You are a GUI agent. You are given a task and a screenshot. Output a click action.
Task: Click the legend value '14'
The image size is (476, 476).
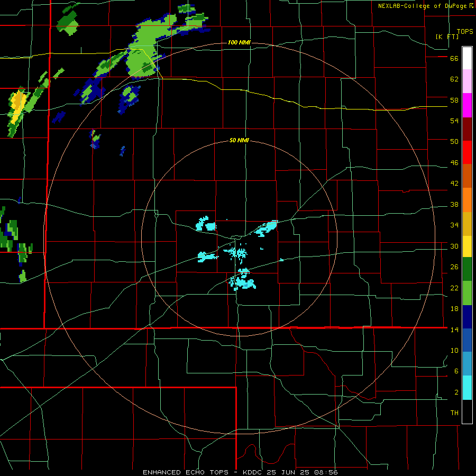(x=454, y=329)
